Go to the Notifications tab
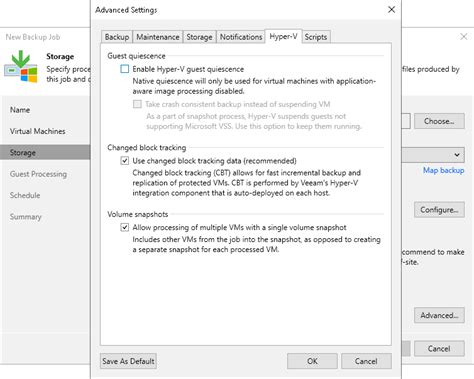 click(241, 37)
